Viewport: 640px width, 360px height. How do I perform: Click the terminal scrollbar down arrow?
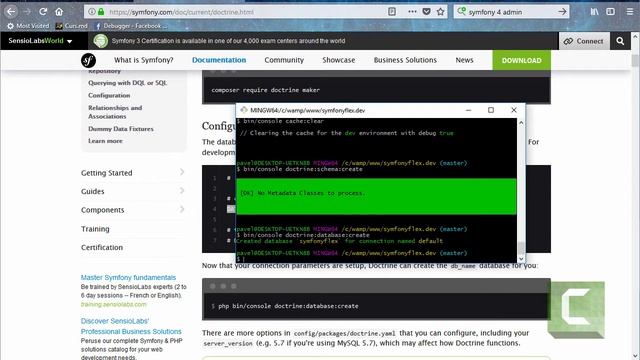click(x=521, y=259)
